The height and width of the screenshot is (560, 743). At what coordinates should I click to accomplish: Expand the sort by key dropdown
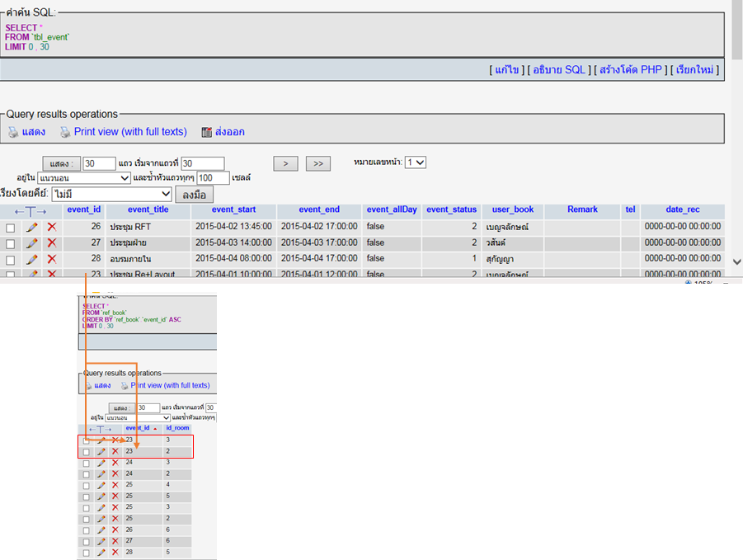point(112,195)
